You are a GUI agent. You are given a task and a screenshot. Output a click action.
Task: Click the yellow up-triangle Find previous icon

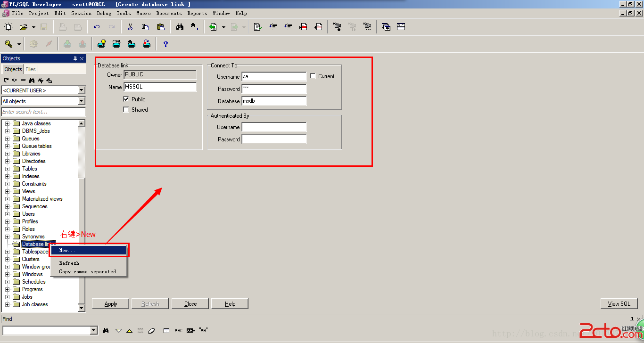[x=130, y=330]
